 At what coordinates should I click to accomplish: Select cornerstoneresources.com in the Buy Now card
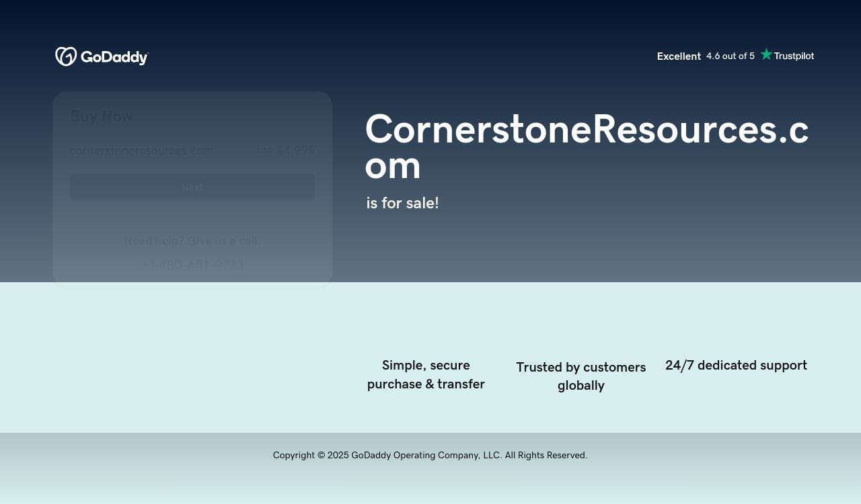[142, 151]
